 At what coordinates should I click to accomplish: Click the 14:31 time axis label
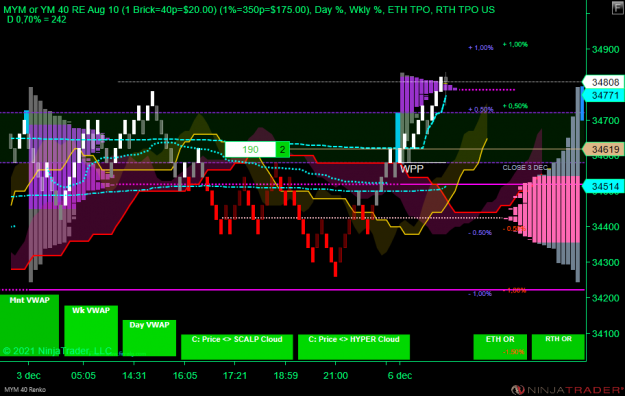coord(134,375)
